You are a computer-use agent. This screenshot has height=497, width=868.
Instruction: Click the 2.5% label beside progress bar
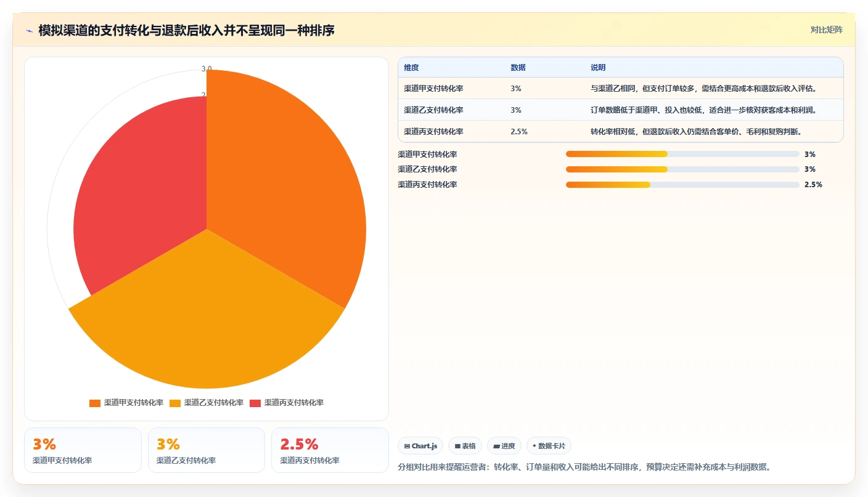click(x=813, y=185)
